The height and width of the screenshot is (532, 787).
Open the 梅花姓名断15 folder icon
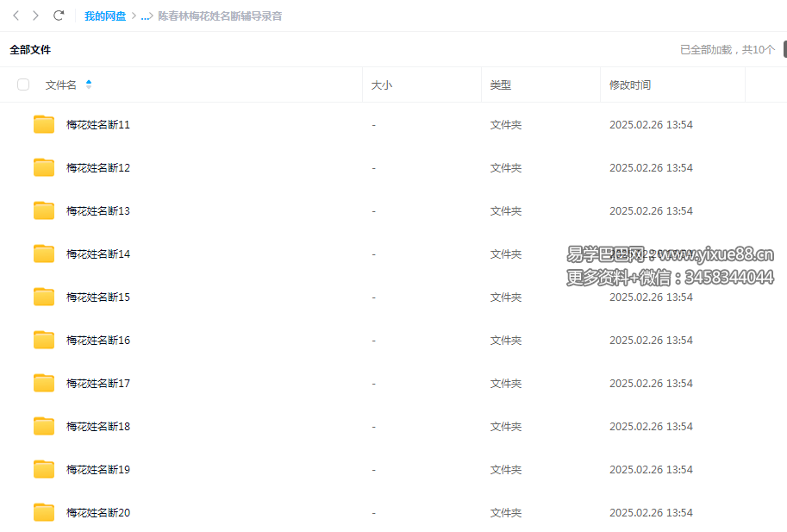pos(44,297)
